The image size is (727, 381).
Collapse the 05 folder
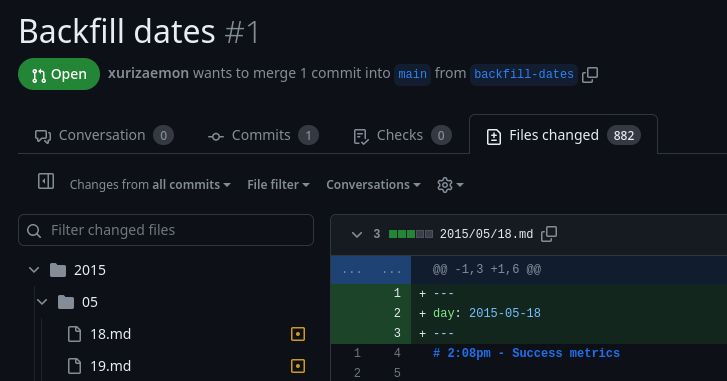tap(42, 302)
